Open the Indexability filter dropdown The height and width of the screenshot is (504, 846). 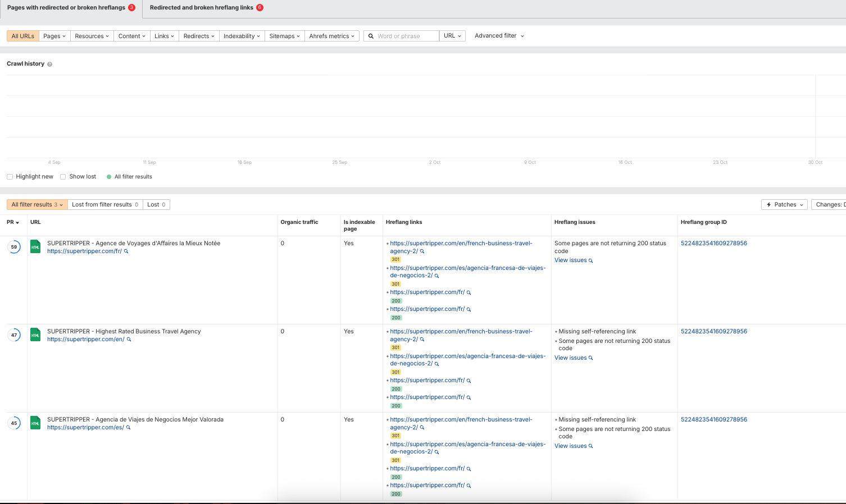tap(242, 36)
